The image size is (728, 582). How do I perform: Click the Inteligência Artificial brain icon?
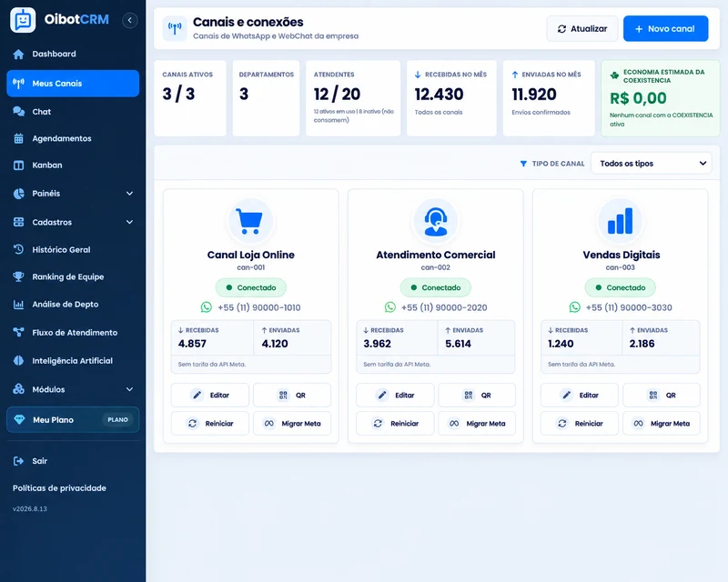coord(18,361)
